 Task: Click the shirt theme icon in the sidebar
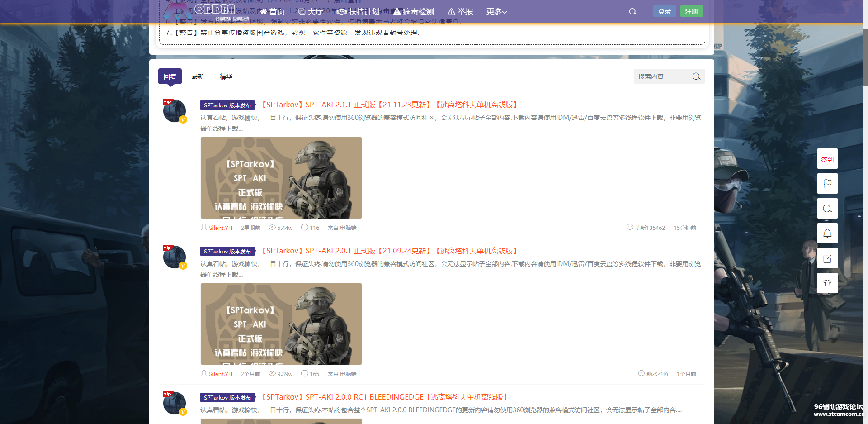[x=827, y=283]
